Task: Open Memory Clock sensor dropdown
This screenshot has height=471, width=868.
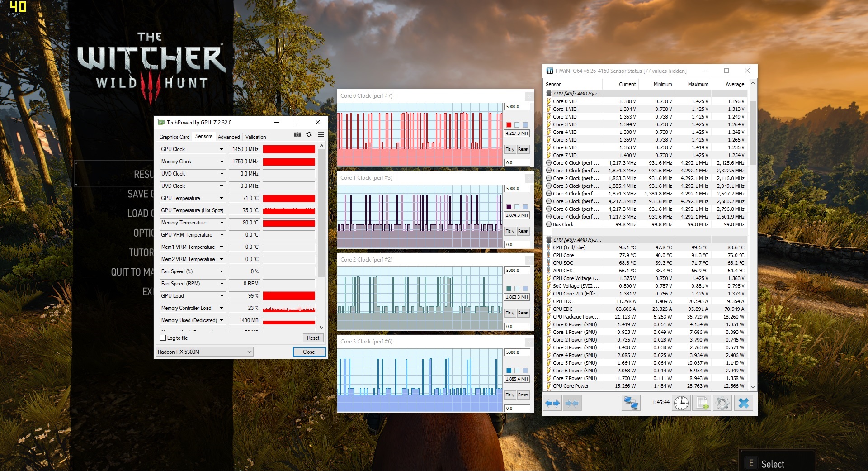Action: (222, 162)
